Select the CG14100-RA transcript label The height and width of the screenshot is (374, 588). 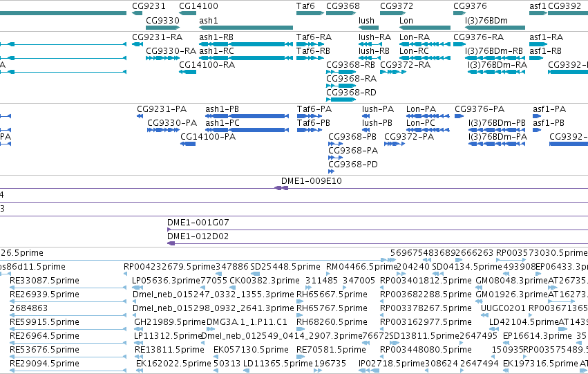(207, 65)
